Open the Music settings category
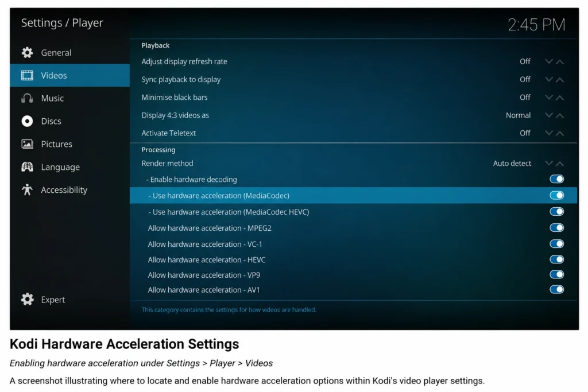This screenshot has height=392, width=588. [x=69, y=98]
